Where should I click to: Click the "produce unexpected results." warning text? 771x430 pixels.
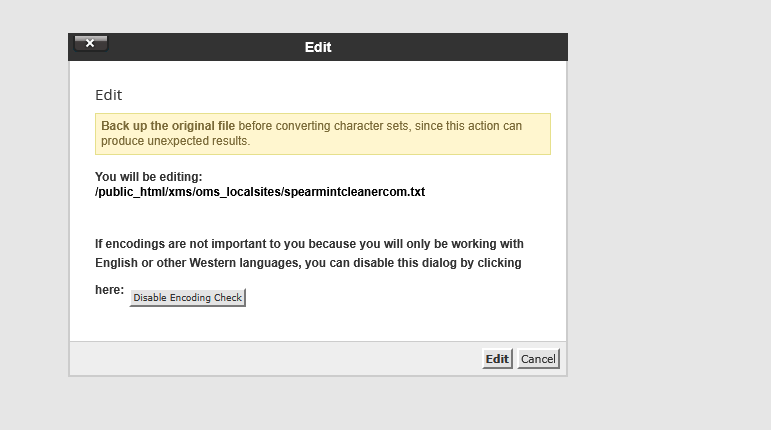[175, 141]
